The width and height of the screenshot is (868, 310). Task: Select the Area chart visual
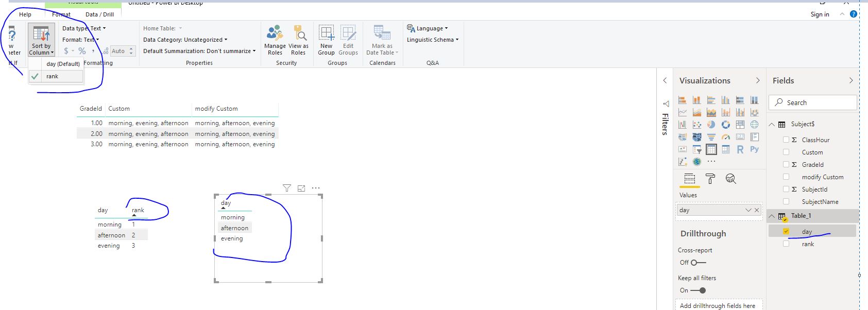[x=697, y=112]
